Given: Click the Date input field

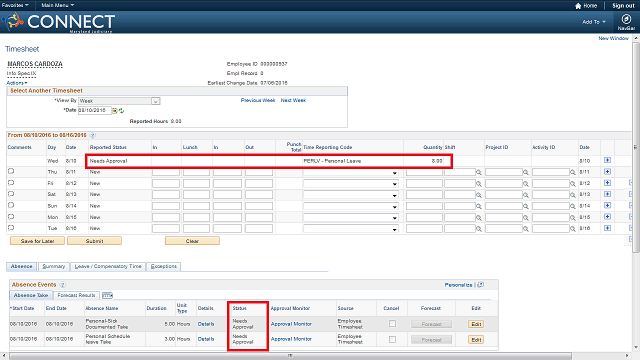Looking at the screenshot, I should (95, 110).
